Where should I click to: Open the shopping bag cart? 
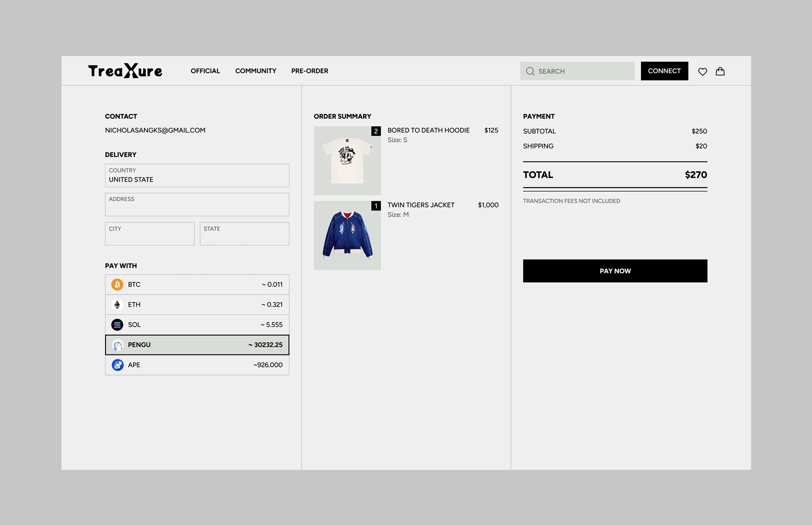(x=720, y=71)
